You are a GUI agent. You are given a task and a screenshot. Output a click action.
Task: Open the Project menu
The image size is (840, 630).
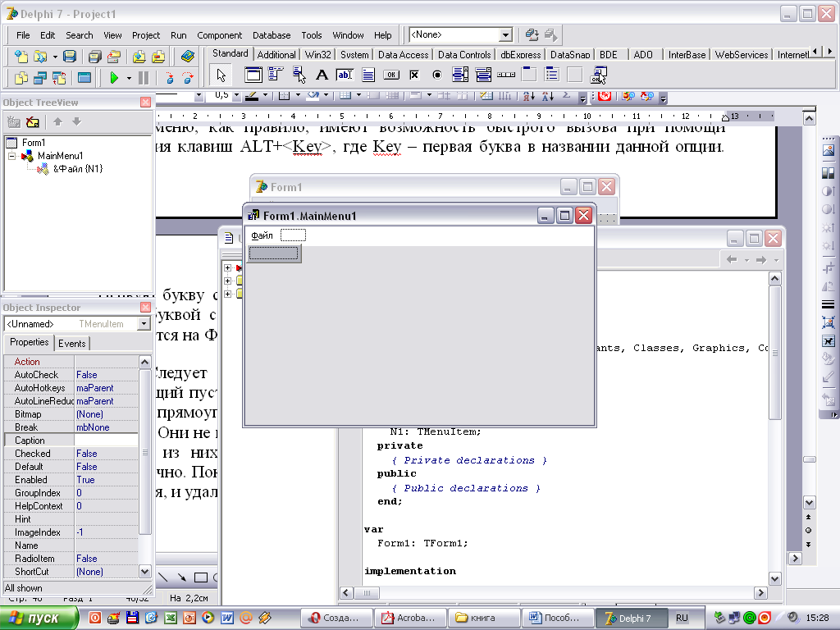tap(146, 35)
